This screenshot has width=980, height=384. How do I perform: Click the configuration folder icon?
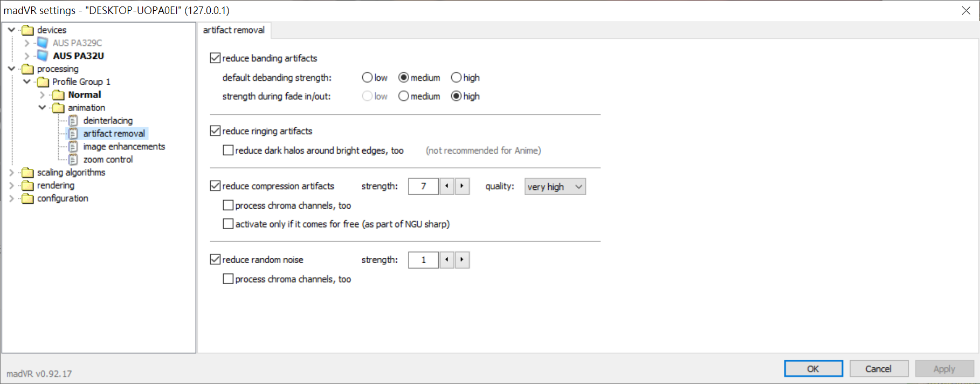27,198
